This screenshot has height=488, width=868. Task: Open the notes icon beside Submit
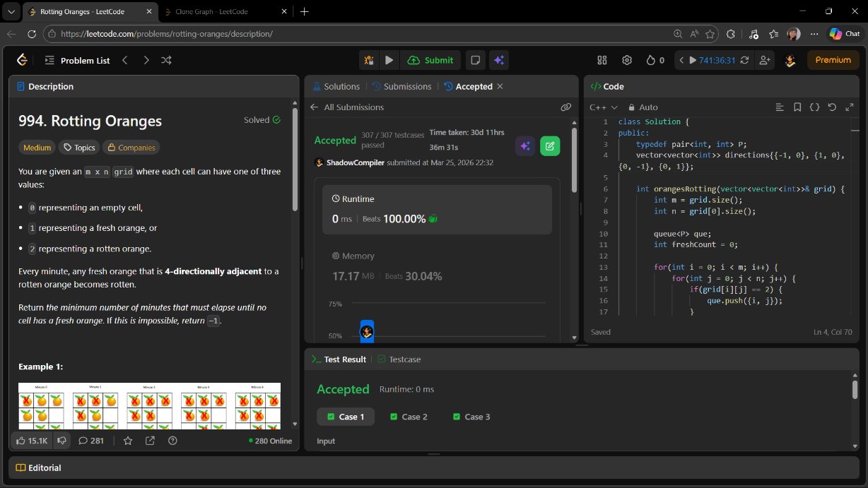click(x=476, y=60)
